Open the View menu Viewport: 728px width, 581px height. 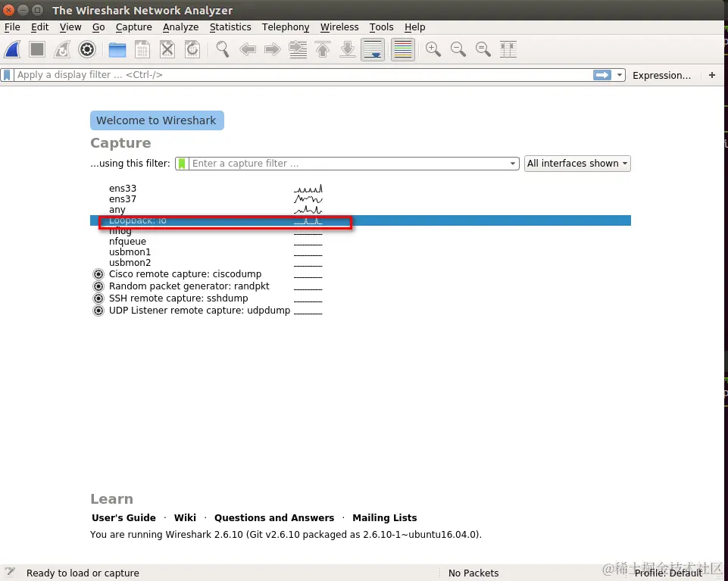(70, 27)
